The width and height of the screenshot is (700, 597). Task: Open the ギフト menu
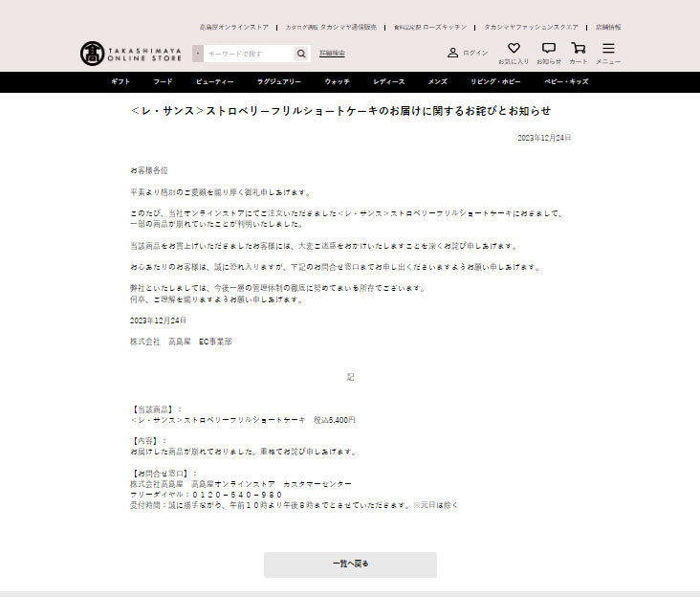click(120, 81)
